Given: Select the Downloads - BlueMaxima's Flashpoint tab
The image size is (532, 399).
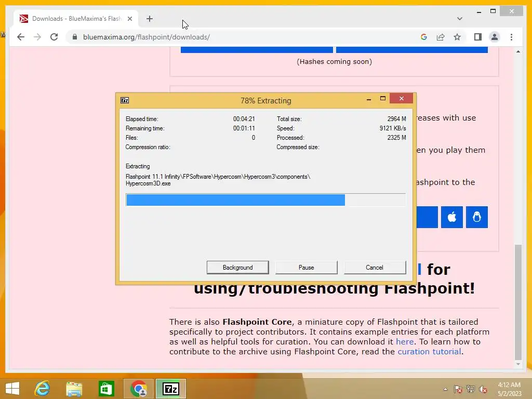Looking at the screenshot, I should tap(76, 19).
